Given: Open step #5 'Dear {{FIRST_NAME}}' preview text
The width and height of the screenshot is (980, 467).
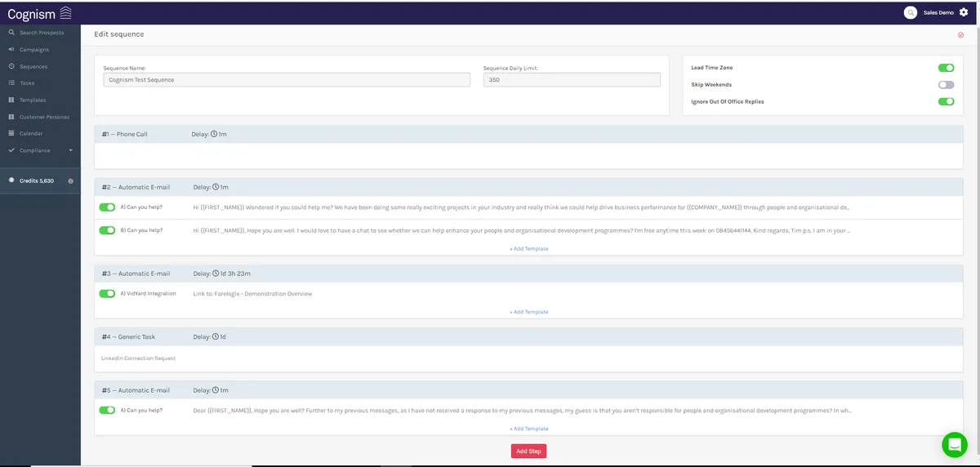Looking at the screenshot, I should point(523,410).
